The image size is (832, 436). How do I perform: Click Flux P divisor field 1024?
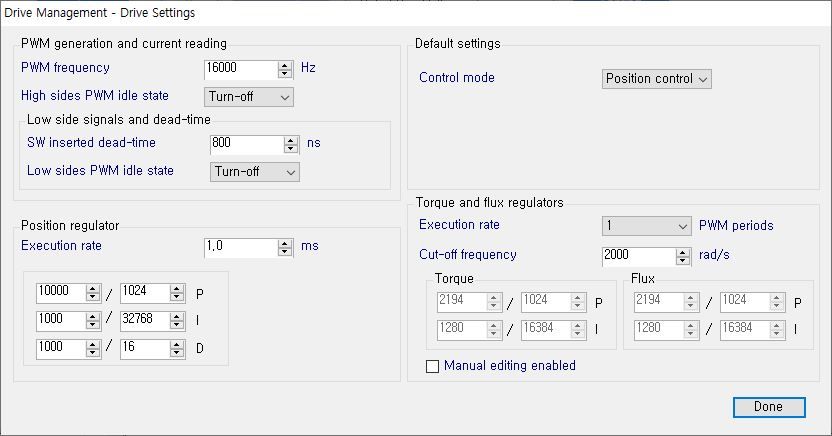[x=745, y=301]
